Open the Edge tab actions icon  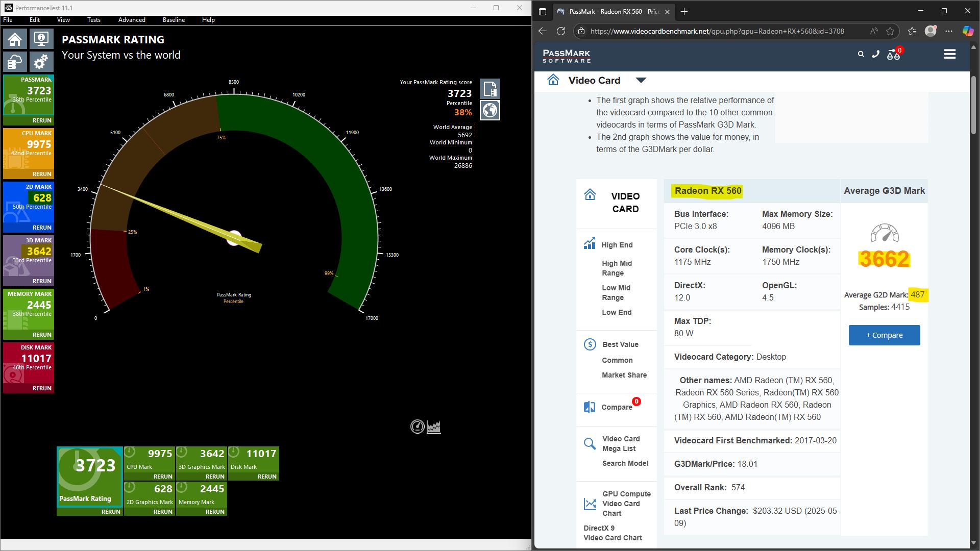pos(543,11)
